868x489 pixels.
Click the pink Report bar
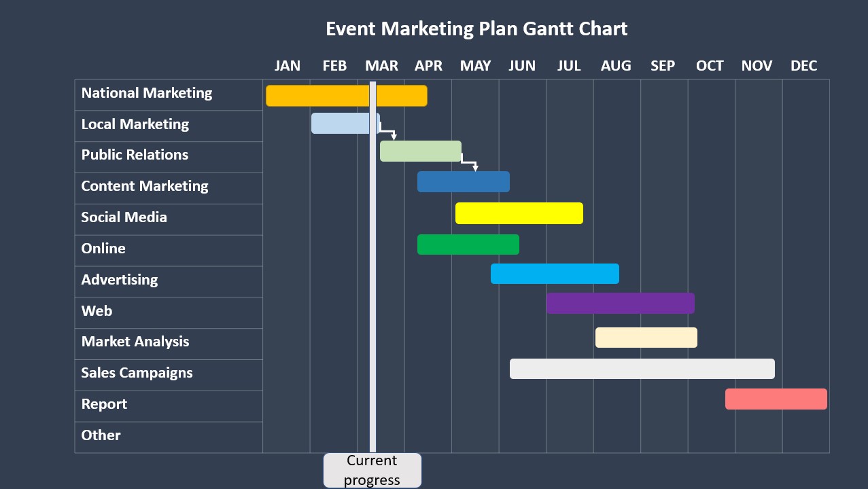coord(776,399)
